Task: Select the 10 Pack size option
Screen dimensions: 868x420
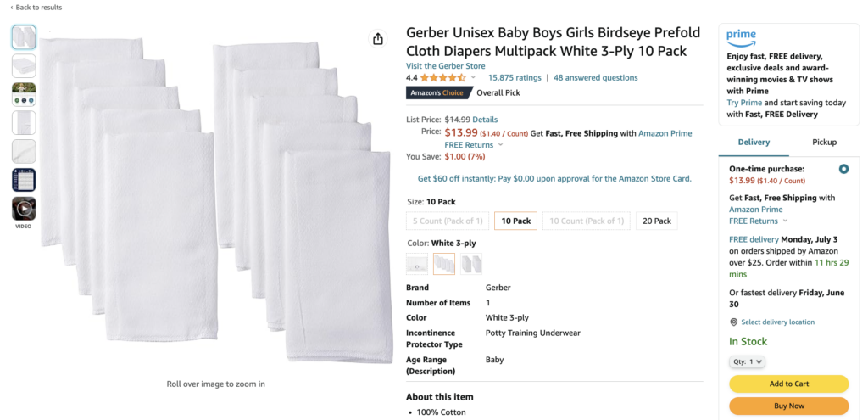Action: click(x=515, y=221)
